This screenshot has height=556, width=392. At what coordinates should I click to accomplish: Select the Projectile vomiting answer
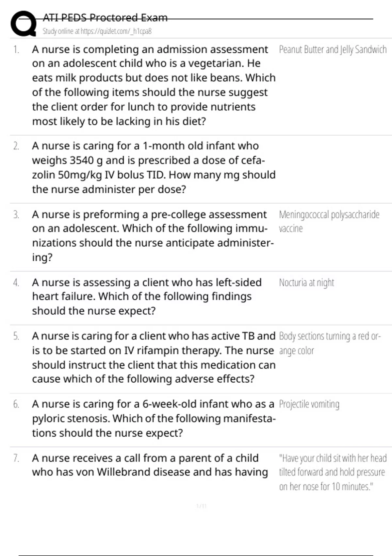click(309, 404)
